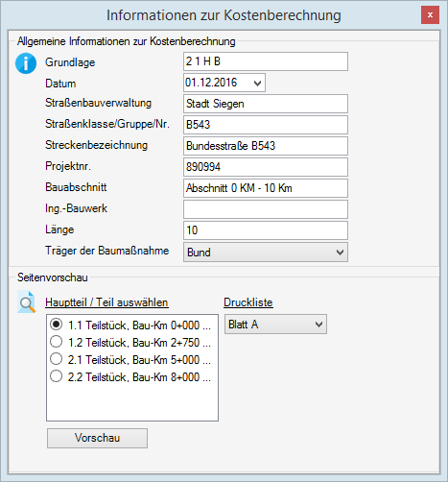The height and width of the screenshot is (482, 448).
Task: Click the Allgemeine Informationen zur Kostenberechnung group title
Action: pos(127,41)
